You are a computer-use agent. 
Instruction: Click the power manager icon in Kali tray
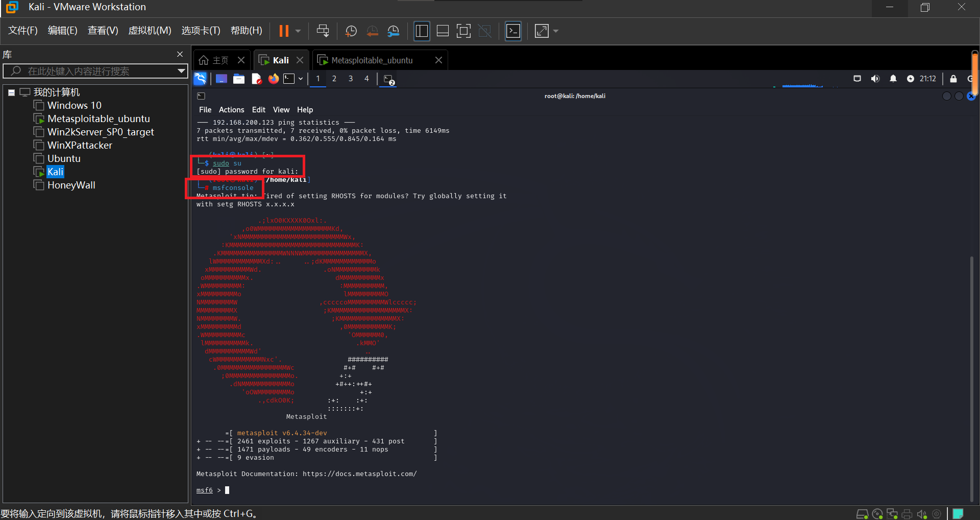pyautogui.click(x=911, y=79)
